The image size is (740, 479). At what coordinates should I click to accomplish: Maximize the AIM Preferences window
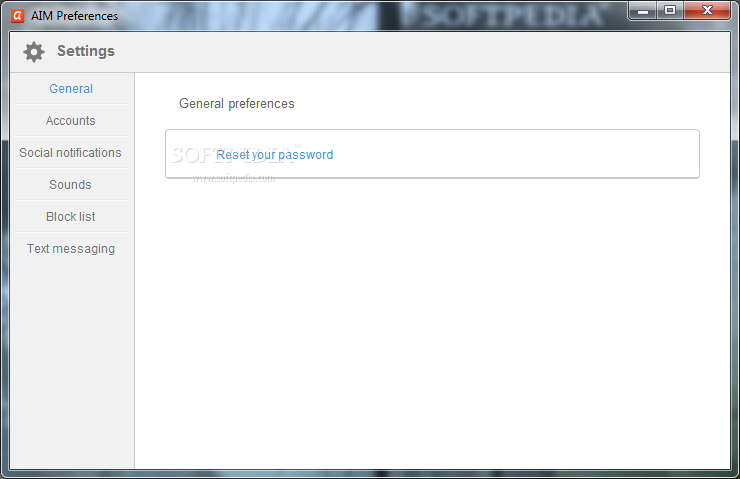coord(670,10)
